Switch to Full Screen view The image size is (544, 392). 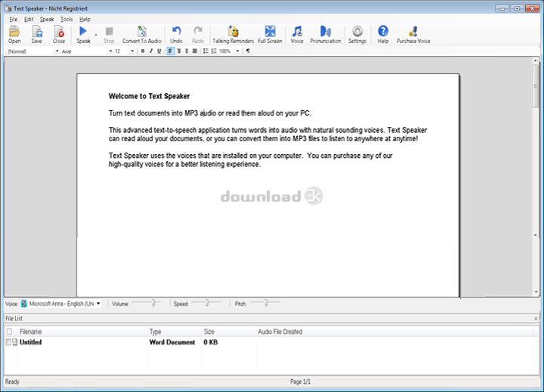270,34
